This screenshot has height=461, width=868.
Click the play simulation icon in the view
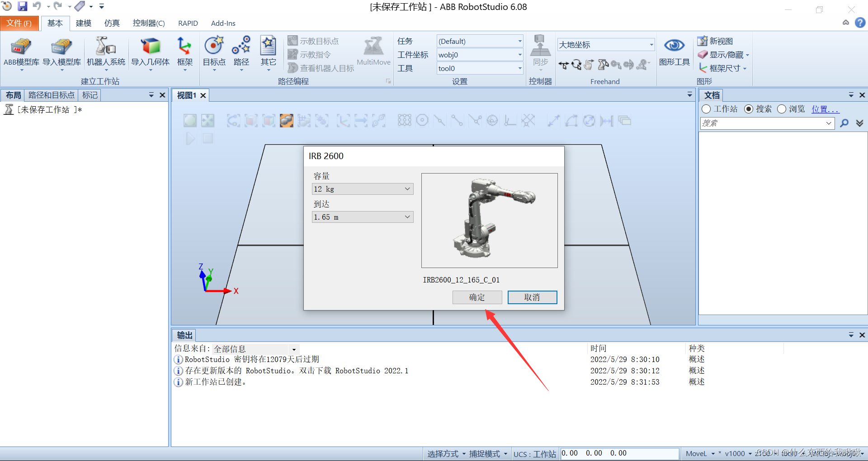pos(190,138)
